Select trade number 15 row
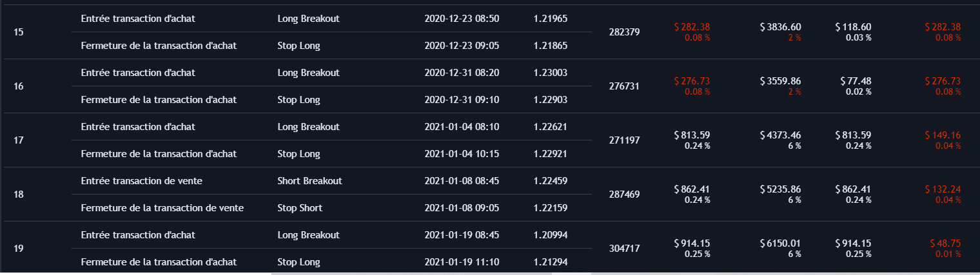This screenshot has width=980, height=275. click(x=490, y=32)
